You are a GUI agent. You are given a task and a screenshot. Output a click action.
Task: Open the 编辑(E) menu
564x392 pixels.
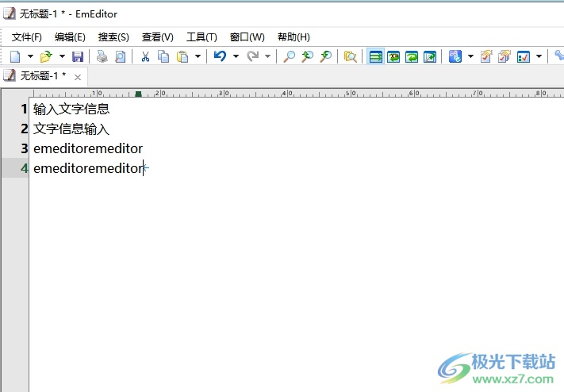pos(70,37)
